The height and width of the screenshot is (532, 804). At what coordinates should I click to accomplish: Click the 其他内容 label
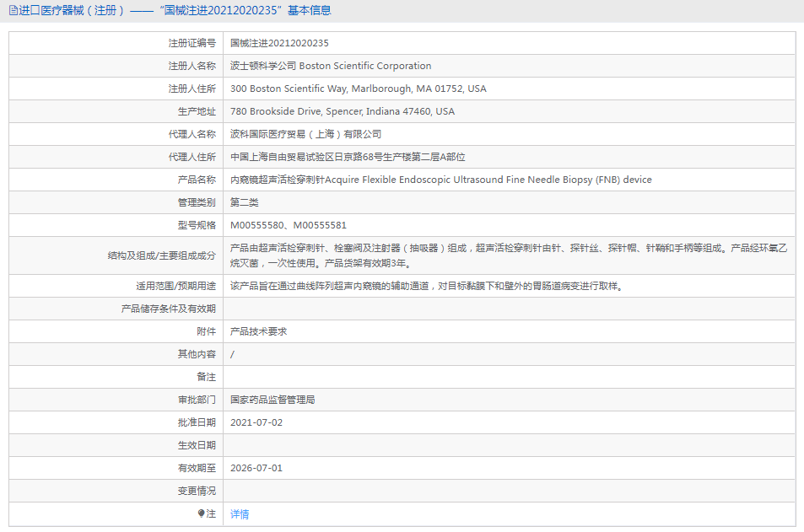197,354
